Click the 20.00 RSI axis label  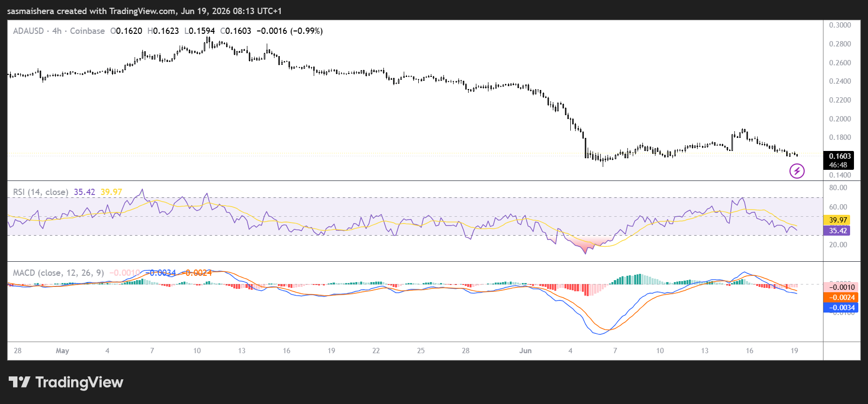[x=838, y=245]
